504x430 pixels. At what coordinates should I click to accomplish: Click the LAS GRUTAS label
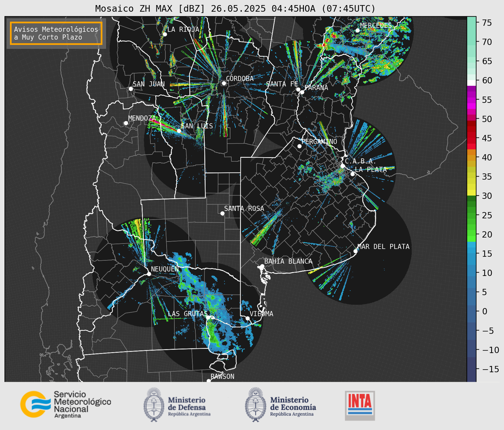coord(188,314)
